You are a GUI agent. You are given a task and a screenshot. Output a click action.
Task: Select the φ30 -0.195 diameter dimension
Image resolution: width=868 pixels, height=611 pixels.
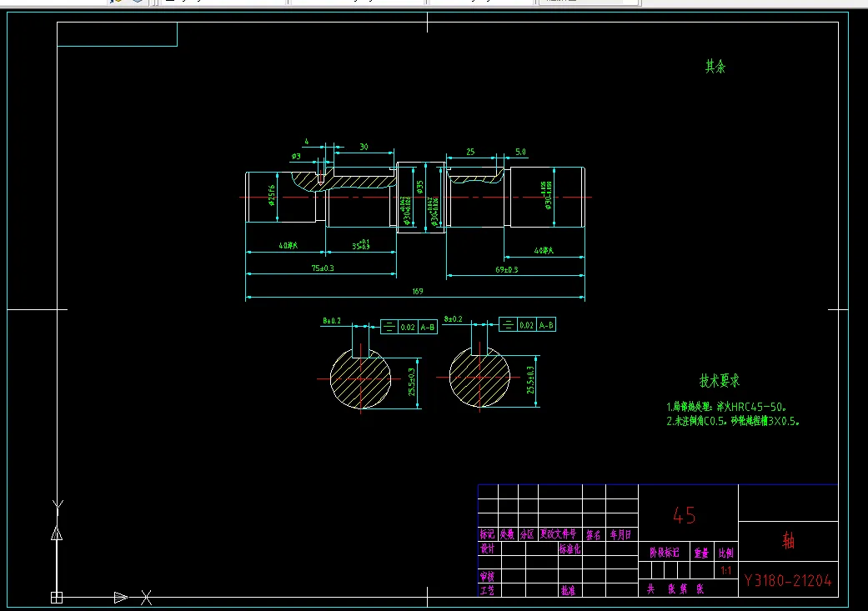point(546,195)
